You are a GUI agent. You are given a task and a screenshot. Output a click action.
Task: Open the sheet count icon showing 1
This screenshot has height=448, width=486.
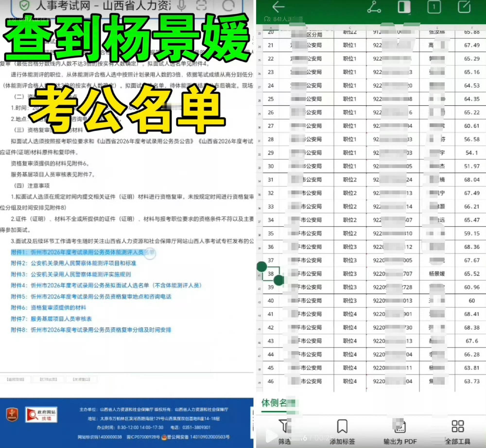coord(434,7)
